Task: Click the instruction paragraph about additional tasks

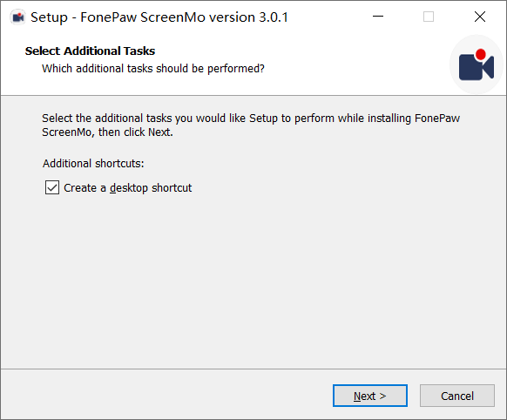Action: 251,125
